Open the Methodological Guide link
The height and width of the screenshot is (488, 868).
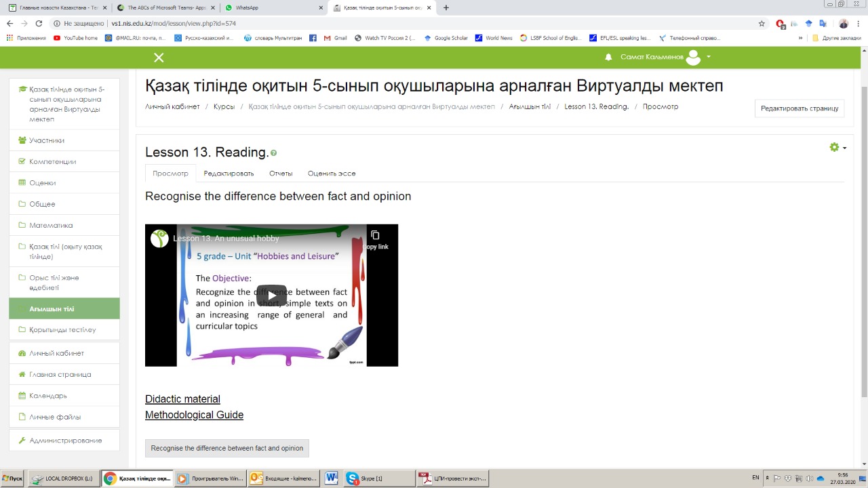[194, 415]
